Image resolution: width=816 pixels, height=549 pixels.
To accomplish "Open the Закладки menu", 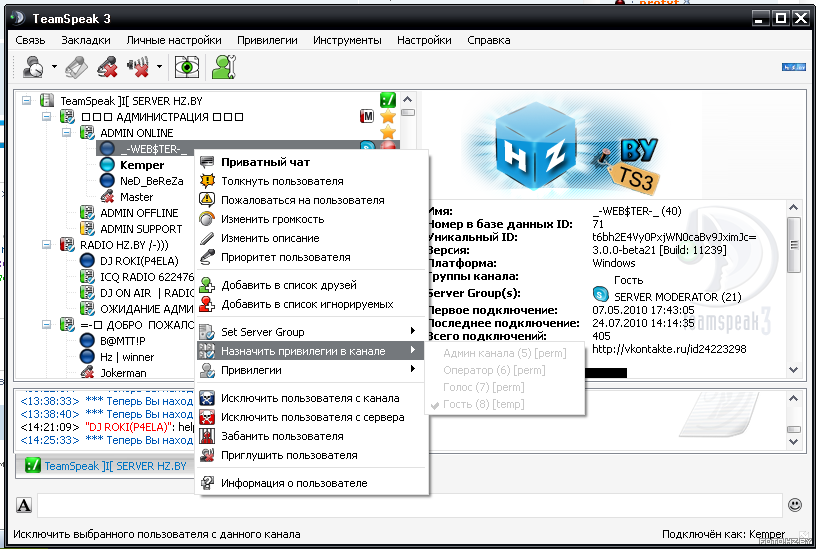I will 86,40.
